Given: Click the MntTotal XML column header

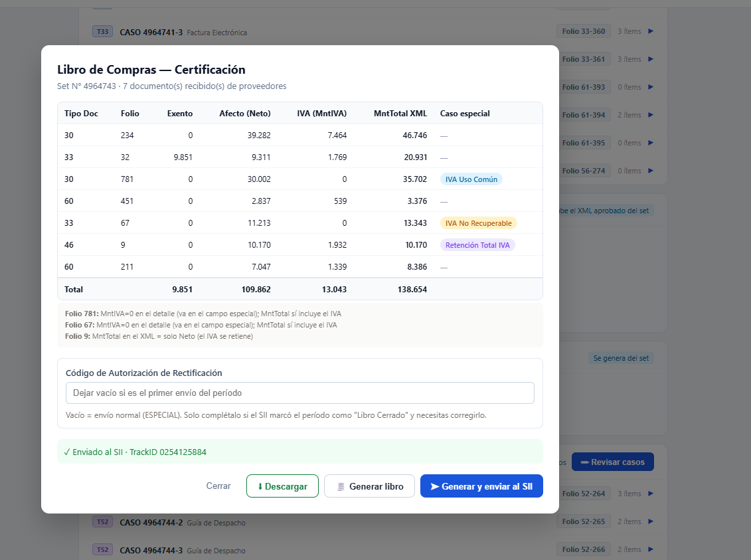Looking at the screenshot, I should (x=400, y=114).
